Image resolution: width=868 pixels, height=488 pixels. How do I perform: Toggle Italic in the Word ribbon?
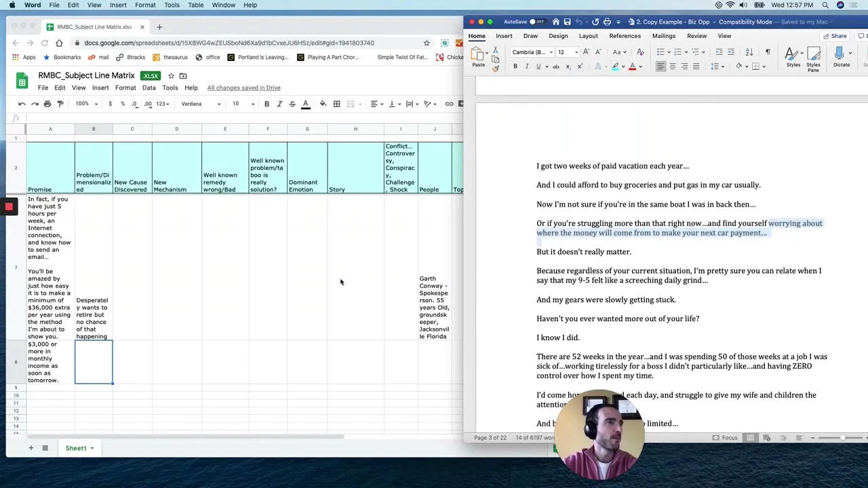tap(527, 66)
